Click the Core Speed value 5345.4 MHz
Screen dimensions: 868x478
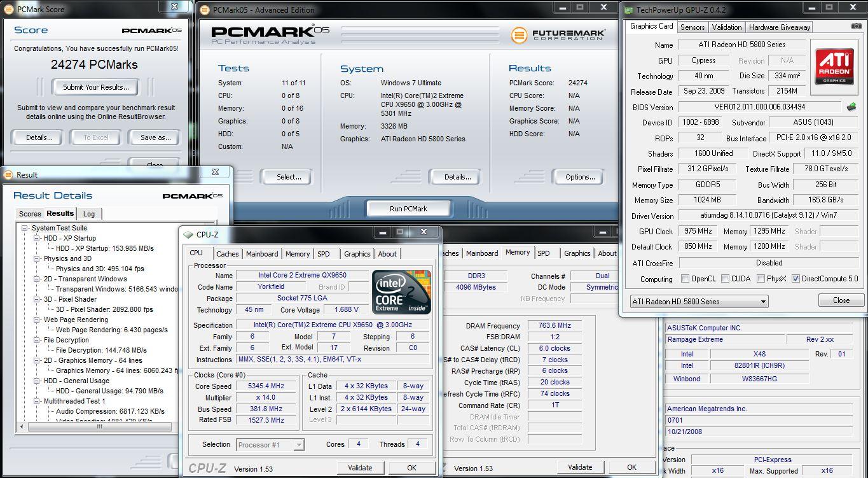coord(266,386)
